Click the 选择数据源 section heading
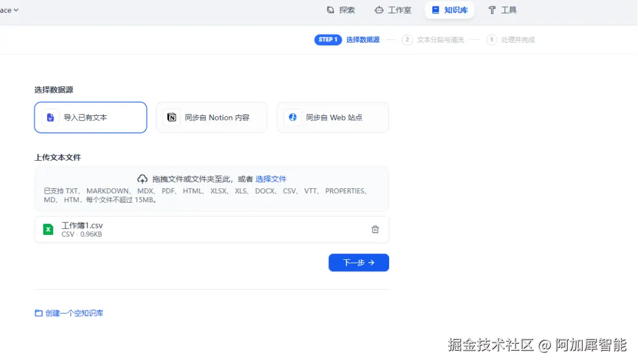The height and width of the screenshot is (364, 638). coord(54,90)
